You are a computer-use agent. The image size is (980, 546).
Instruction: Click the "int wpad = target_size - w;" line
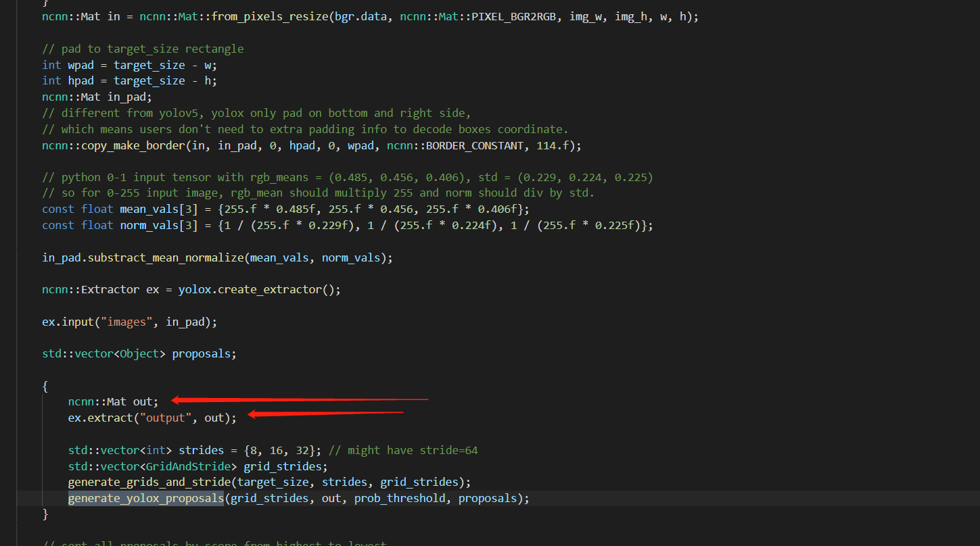pyautogui.click(x=129, y=65)
